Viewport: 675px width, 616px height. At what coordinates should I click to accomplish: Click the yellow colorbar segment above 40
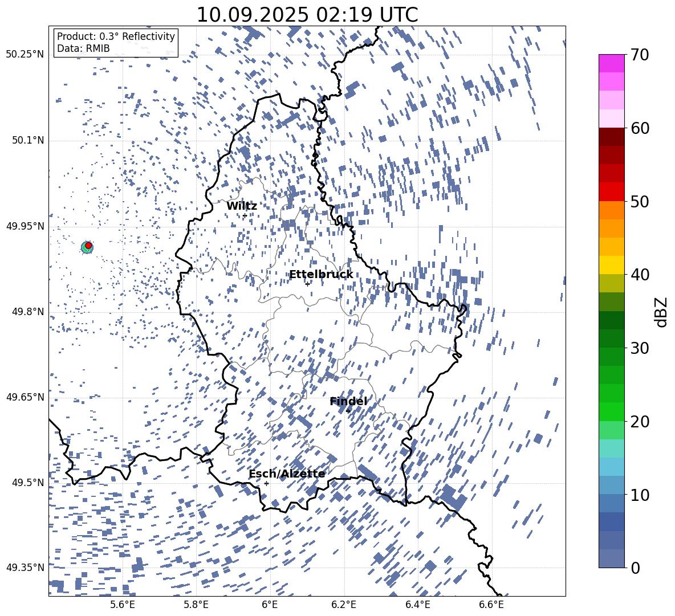click(x=611, y=265)
